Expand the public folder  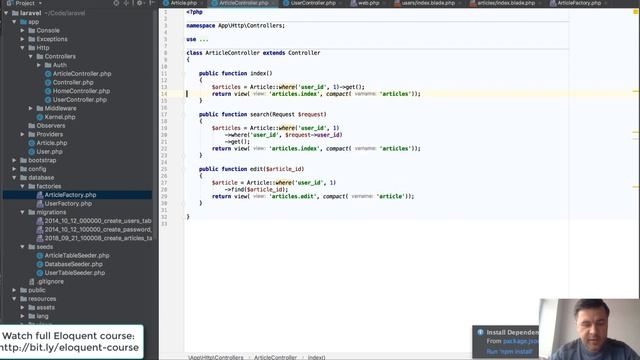coord(14,290)
